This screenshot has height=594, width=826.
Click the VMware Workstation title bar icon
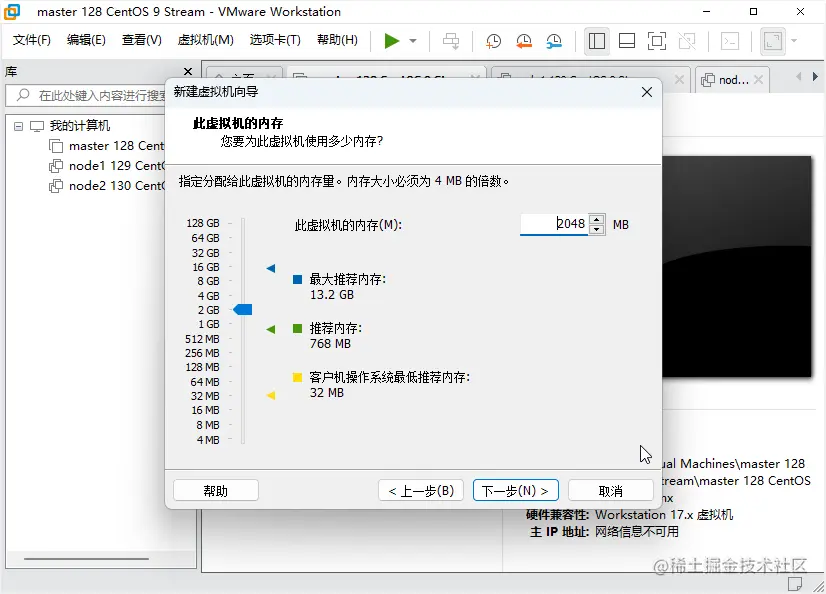[x=12, y=11]
